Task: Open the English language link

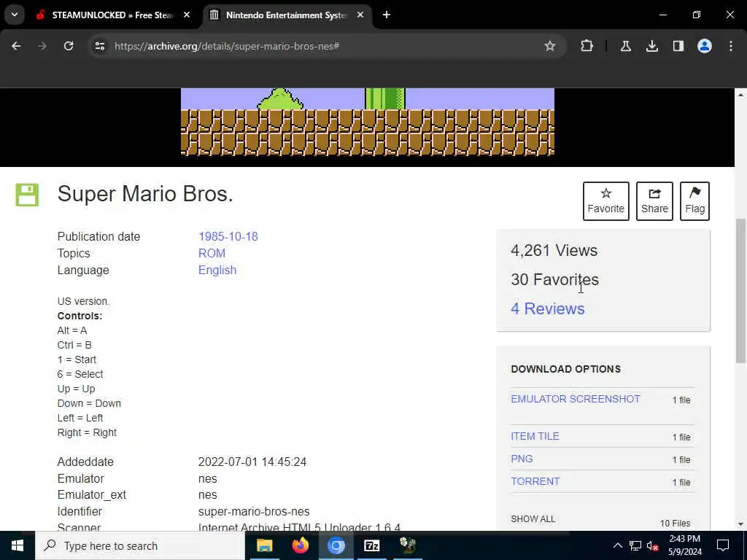Action: [x=217, y=270]
